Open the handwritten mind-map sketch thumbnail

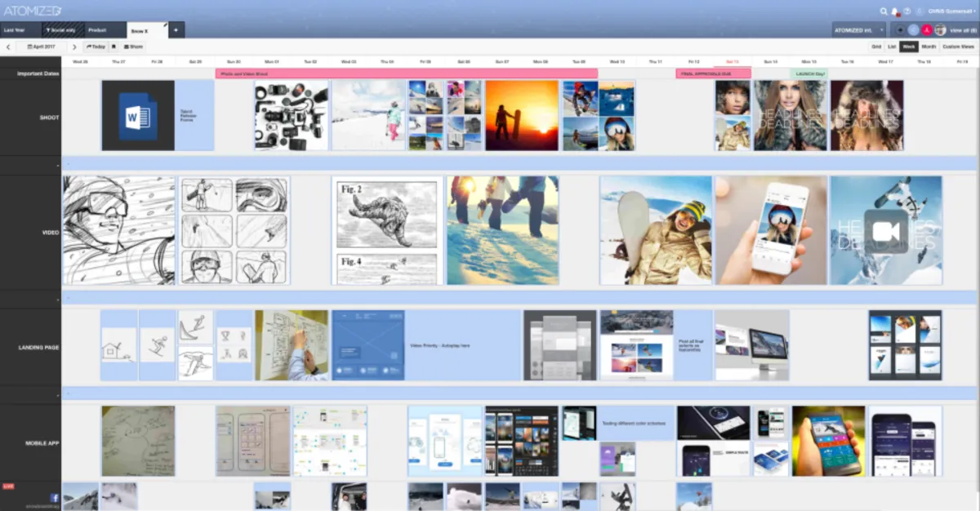(x=138, y=441)
